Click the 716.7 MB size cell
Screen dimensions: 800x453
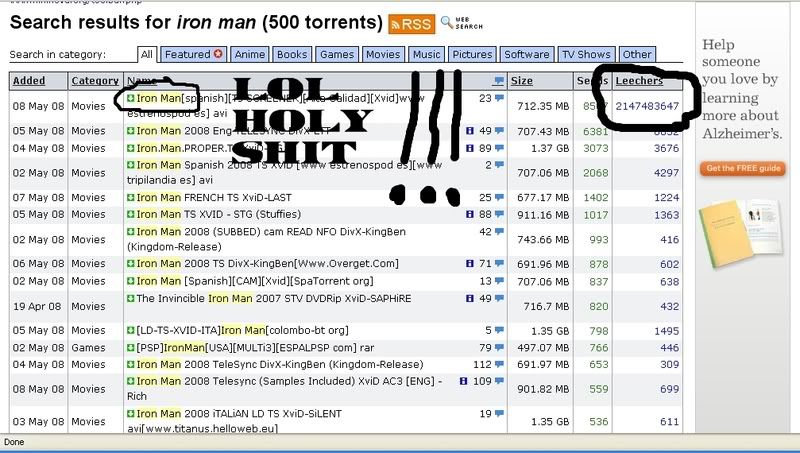(546, 307)
